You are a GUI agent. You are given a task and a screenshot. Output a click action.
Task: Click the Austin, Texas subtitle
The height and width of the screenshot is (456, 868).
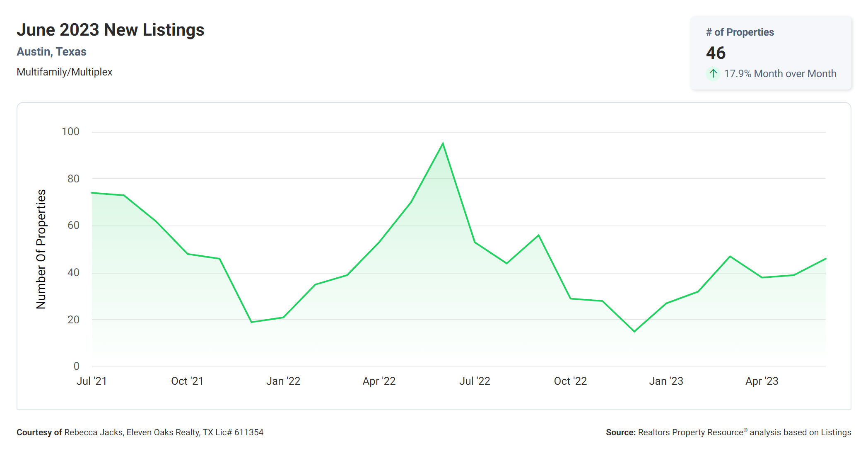(51, 52)
